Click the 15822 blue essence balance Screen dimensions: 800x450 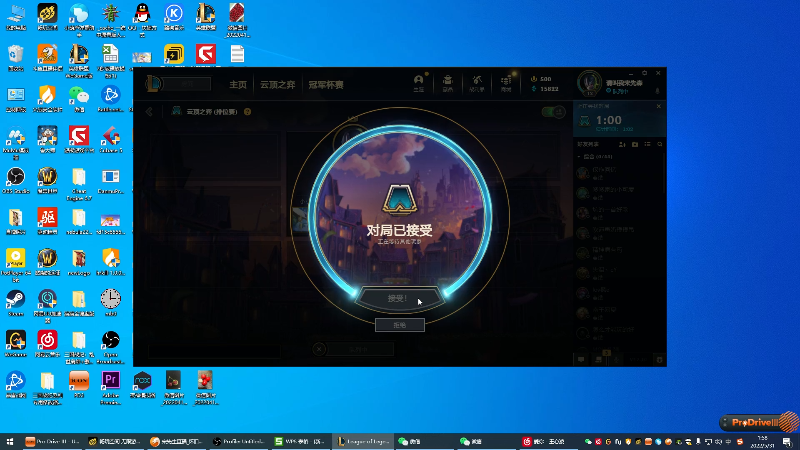click(545, 89)
